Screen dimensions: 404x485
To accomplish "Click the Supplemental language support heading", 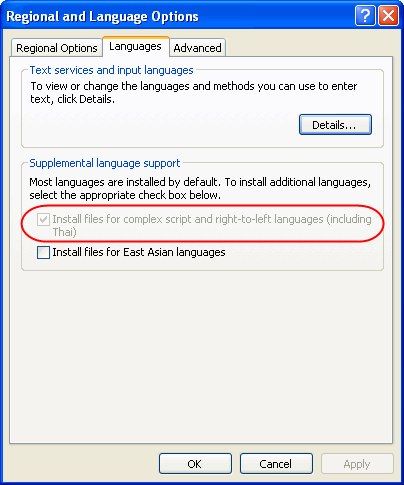I will click(x=105, y=163).
